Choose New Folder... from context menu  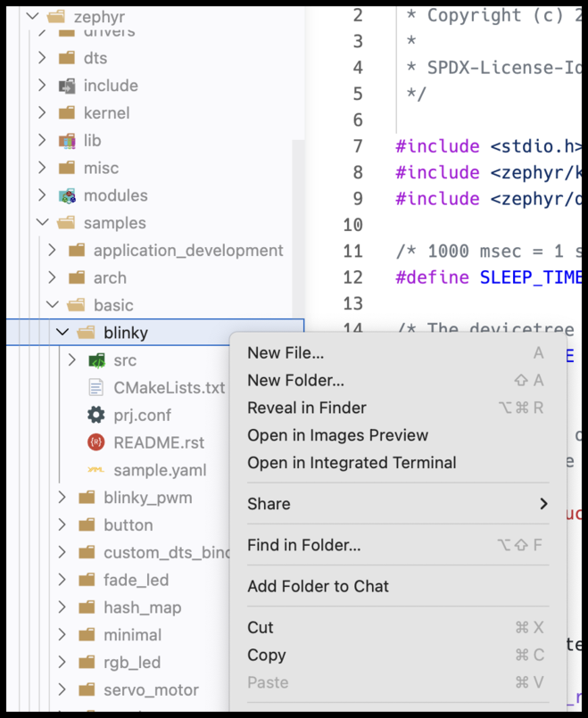[398, 381]
